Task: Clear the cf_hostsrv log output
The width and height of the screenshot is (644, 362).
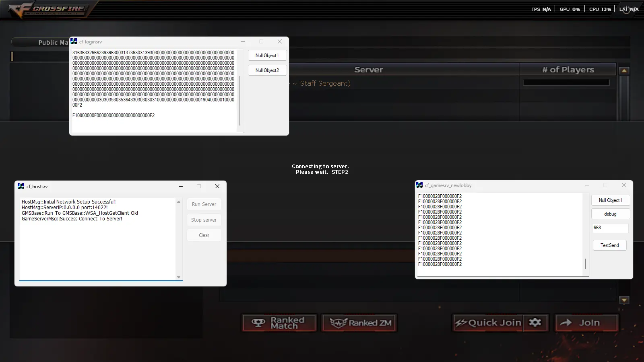Action: [204, 235]
